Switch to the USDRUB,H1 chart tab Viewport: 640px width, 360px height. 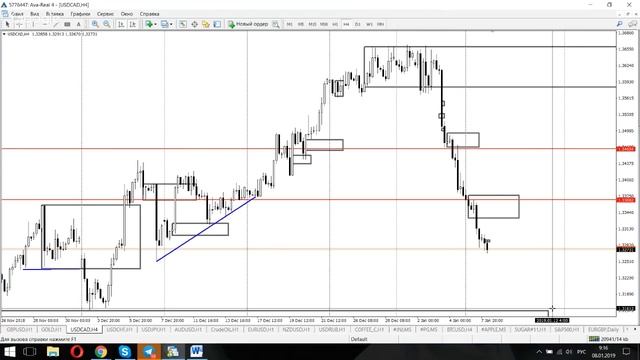click(x=332, y=329)
